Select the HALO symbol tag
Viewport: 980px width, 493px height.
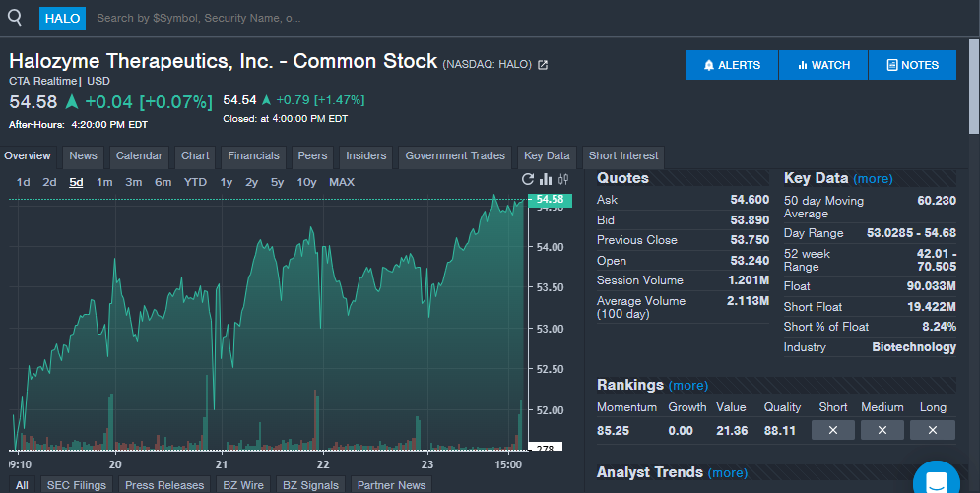tap(62, 18)
